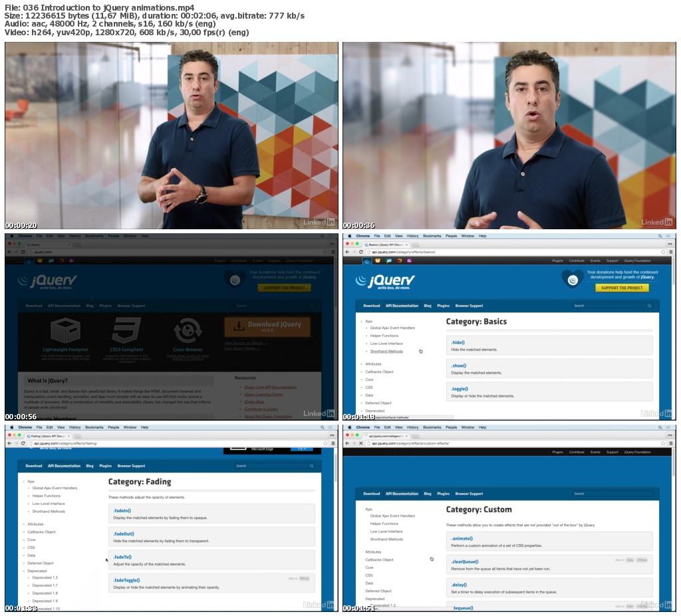Click the back arrow in the Category: Custom frame
The height and width of the screenshot is (616, 681).
point(347,443)
